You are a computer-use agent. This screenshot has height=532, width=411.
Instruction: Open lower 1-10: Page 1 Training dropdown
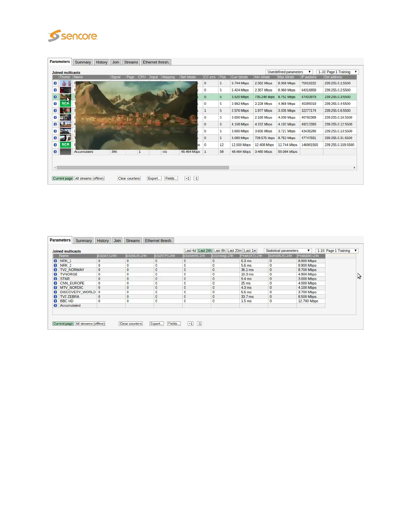[337, 251]
